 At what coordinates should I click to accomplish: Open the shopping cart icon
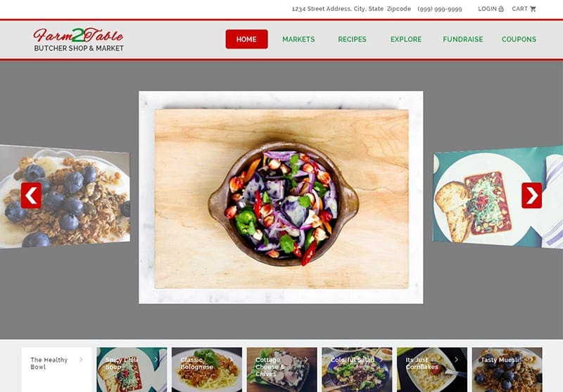click(533, 9)
